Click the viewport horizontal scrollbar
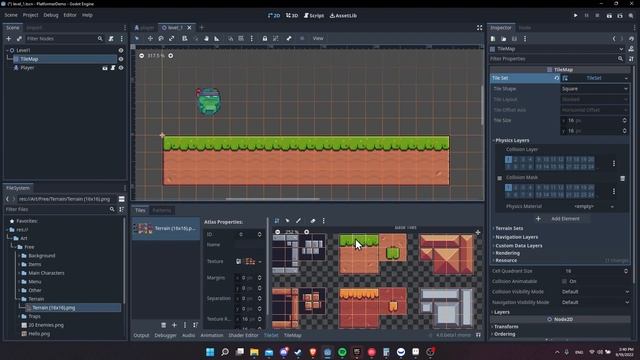This screenshot has height=360, width=640. coord(273,199)
